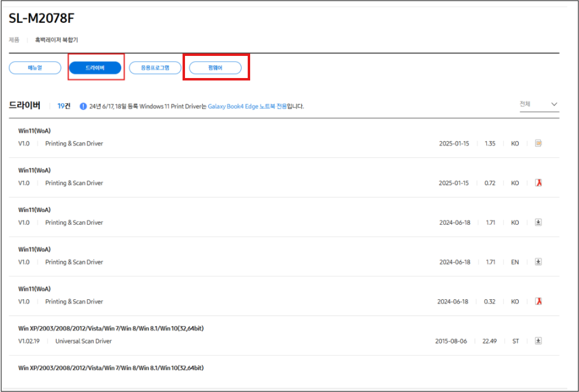
Task: Select the 드라이버 tab
Action: pos(95,68)
